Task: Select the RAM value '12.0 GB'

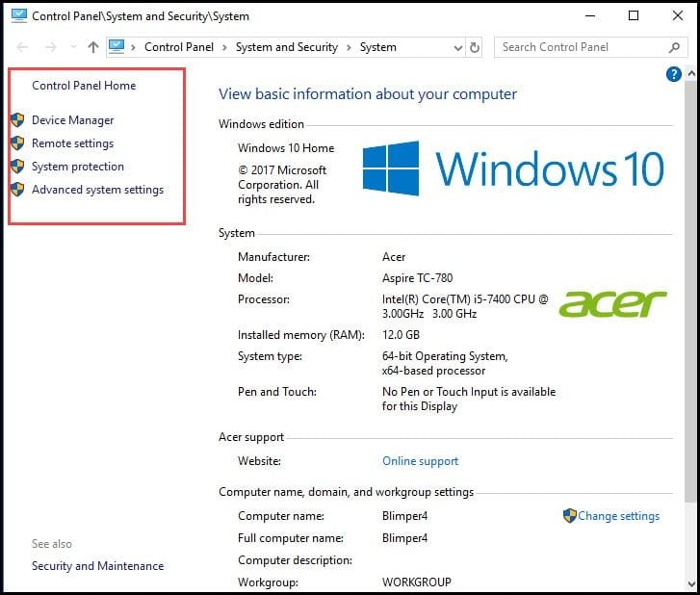Action: point(401,335)
